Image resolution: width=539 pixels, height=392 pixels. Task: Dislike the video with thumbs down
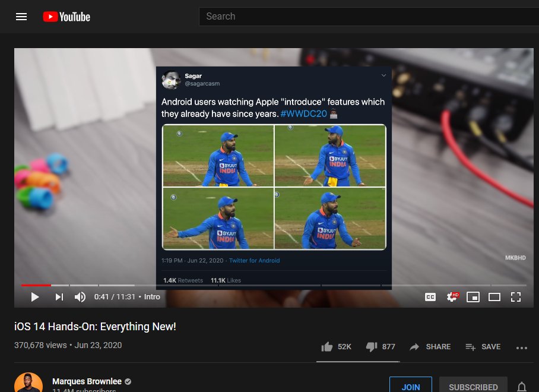tap(381, 347)
